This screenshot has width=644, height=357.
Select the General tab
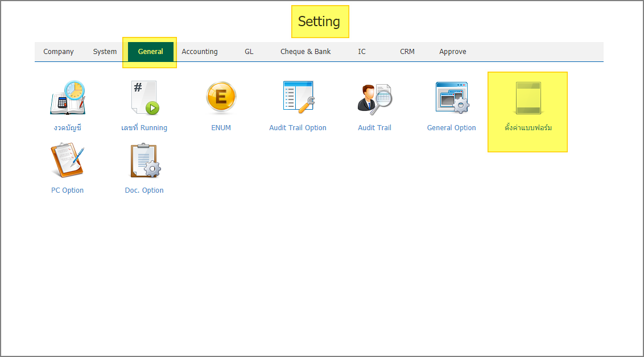point(150,52)
